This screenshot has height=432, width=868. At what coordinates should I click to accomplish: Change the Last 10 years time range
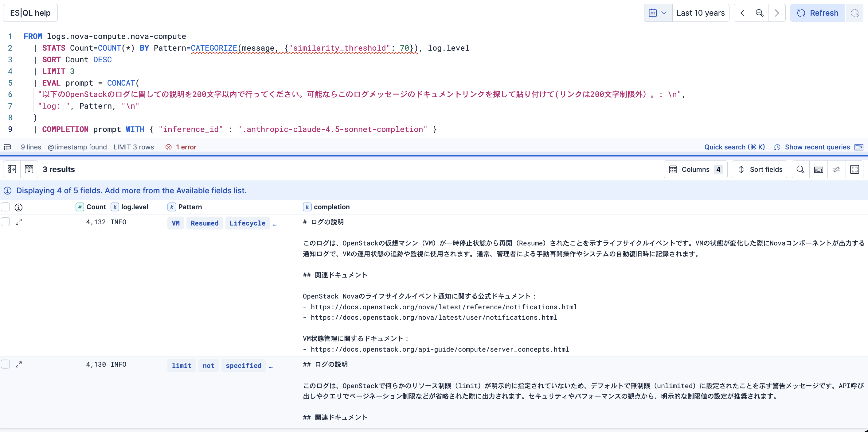click(x=701, y=13)
